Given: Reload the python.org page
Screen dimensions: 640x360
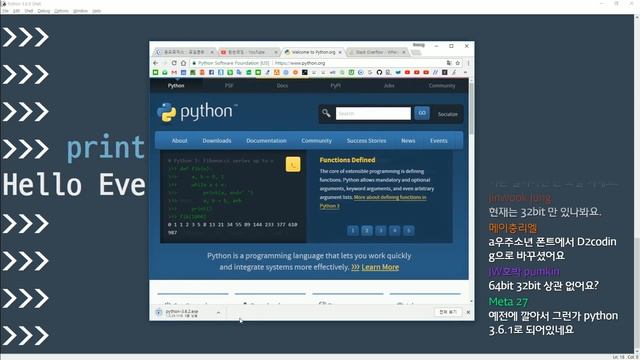Looking at the screenshot, I should point(174,63).
